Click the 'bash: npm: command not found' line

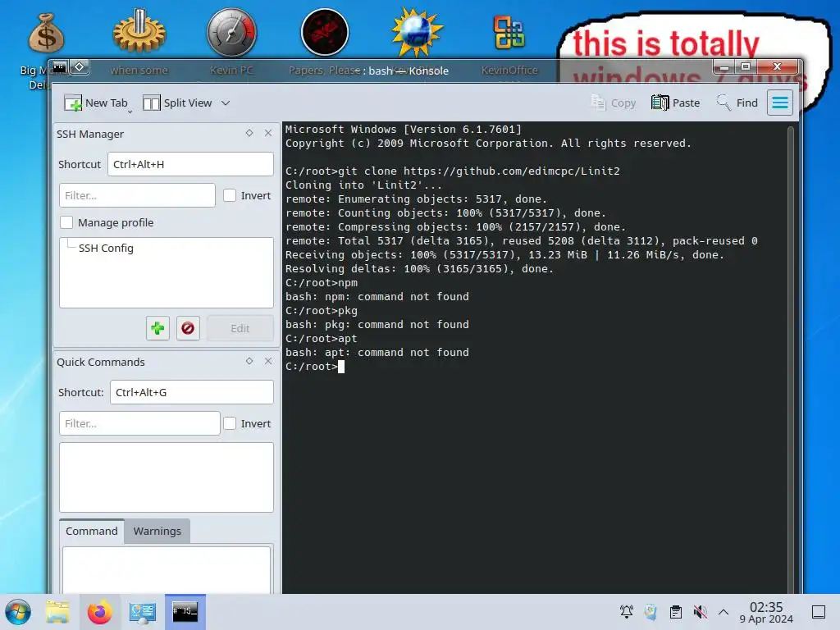tap(377, 296)
